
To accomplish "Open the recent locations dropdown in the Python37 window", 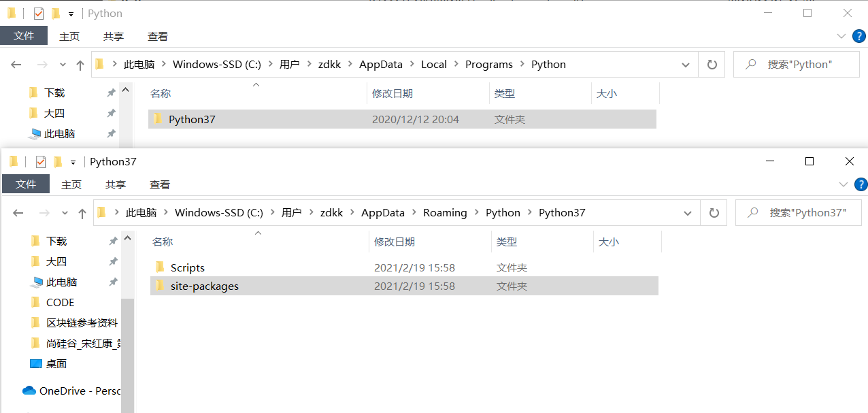I will coord(65,213).
